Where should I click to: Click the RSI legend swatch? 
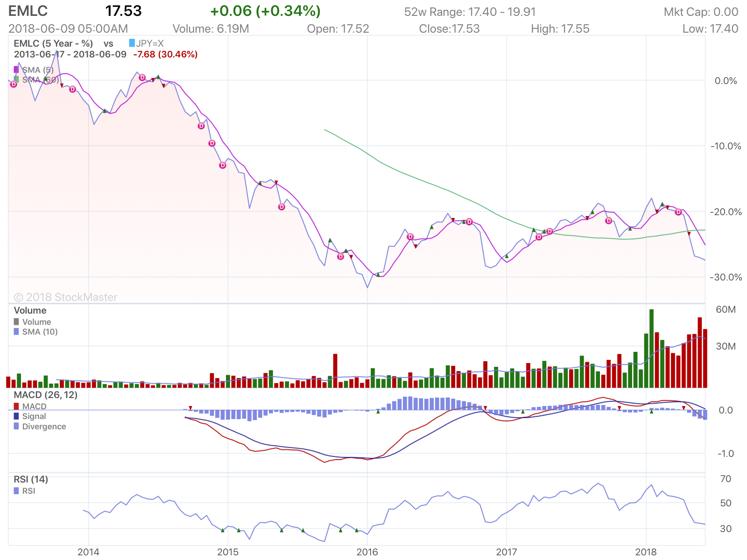[16, 491]
